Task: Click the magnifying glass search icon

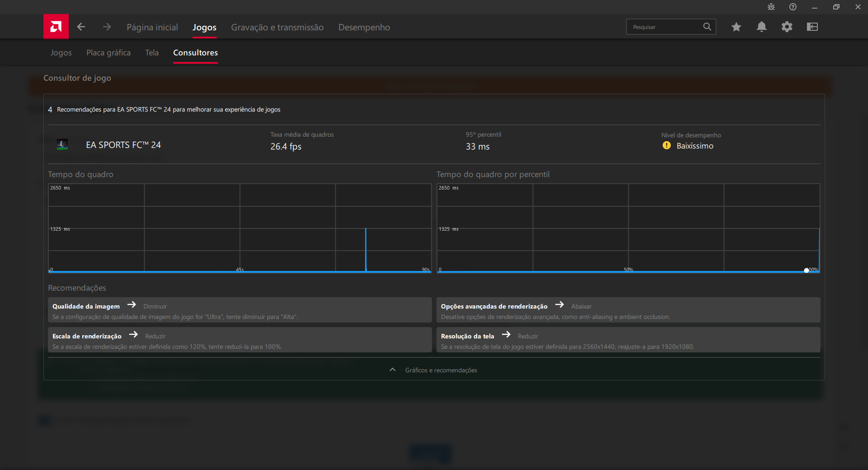Action: click(x=707, y=27)
